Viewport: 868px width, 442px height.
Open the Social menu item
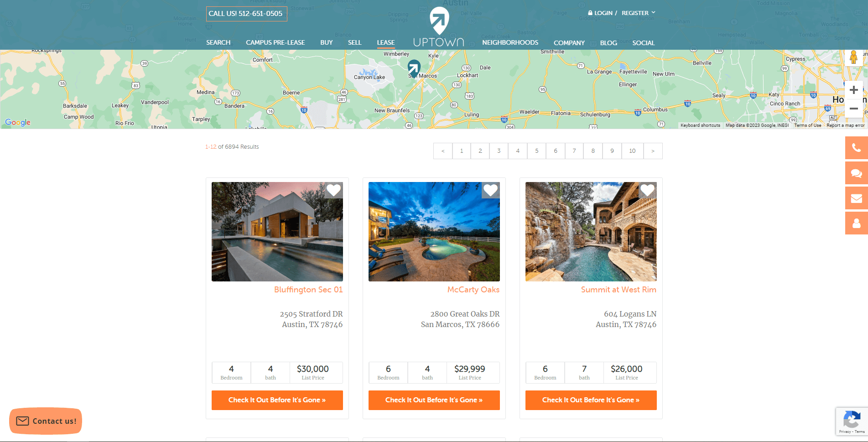click(643, 43)
